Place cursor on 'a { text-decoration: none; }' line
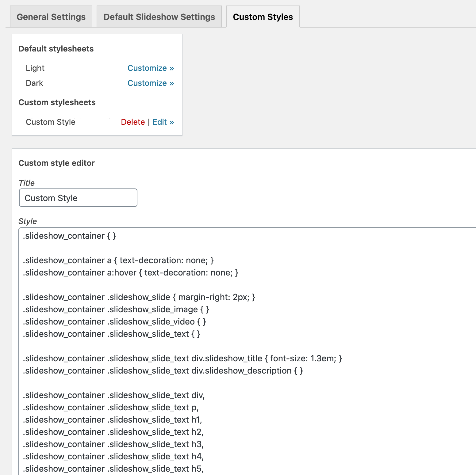Screen dimensions: 476x475 [x=118, y=260]
